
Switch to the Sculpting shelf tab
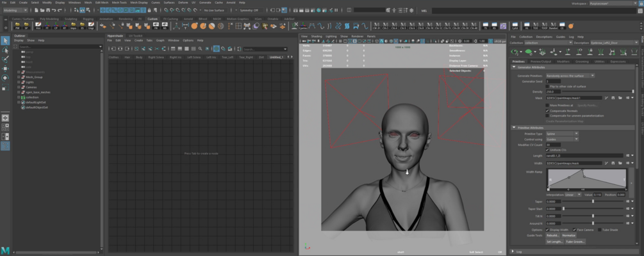70,19
